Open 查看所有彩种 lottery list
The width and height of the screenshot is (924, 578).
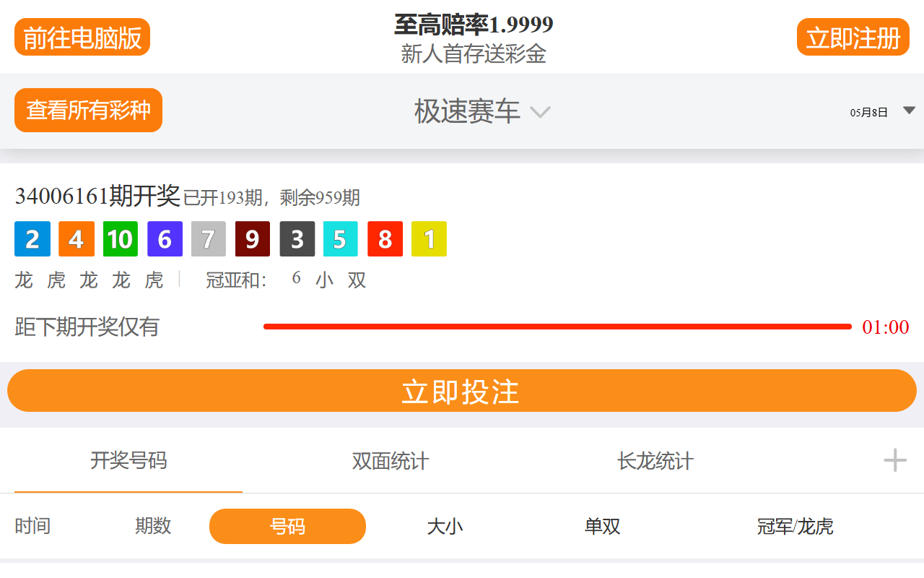(x=88, y=110)
